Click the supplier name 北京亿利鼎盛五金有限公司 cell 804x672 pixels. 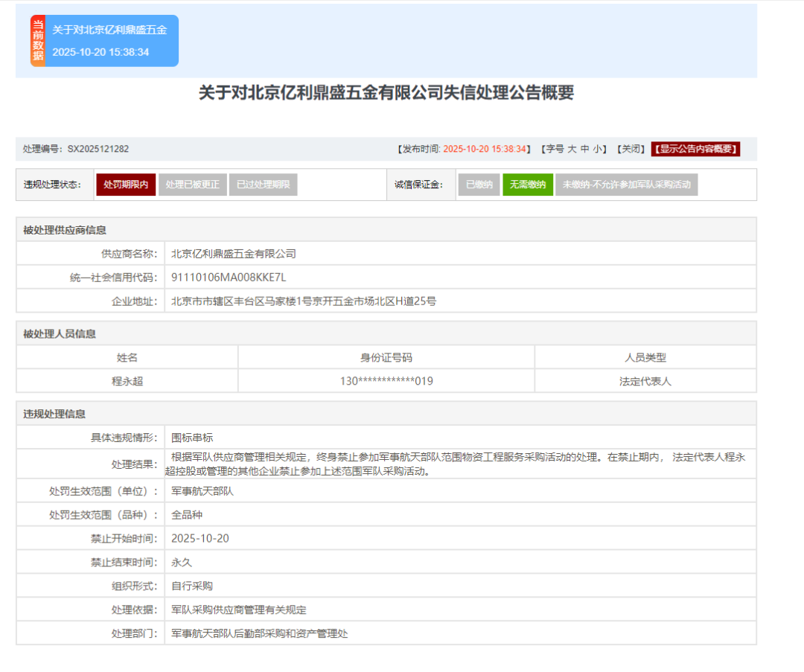(234, 254)
